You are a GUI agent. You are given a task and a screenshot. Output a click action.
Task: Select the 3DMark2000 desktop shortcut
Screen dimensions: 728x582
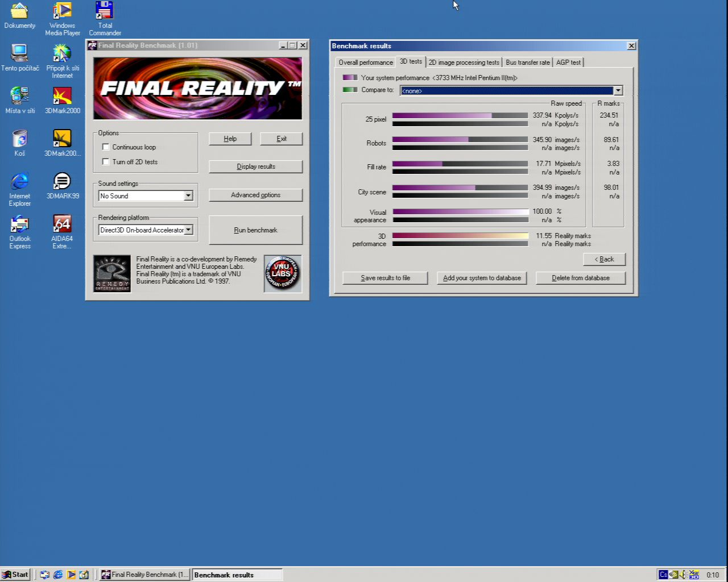(63, 101)
